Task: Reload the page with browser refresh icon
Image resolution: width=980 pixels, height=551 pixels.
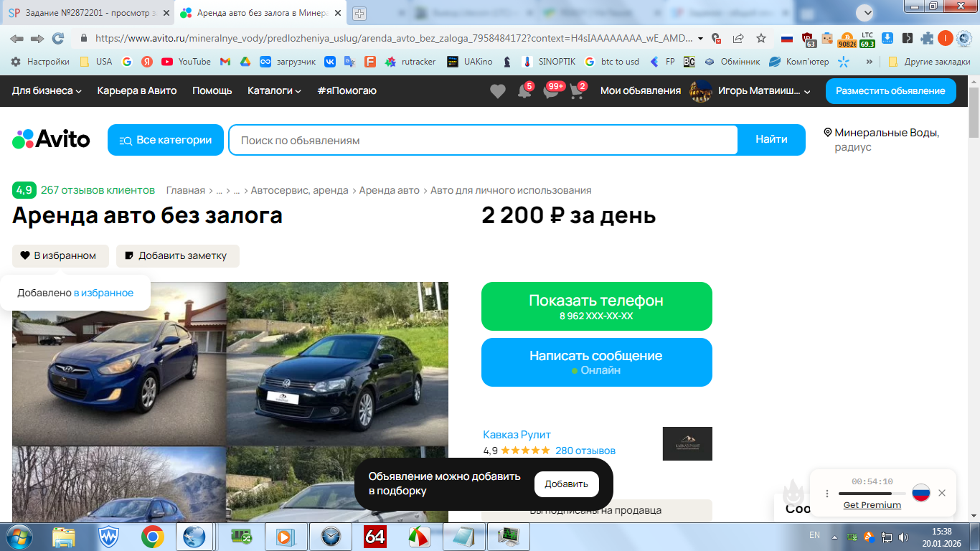Action: 57,39
